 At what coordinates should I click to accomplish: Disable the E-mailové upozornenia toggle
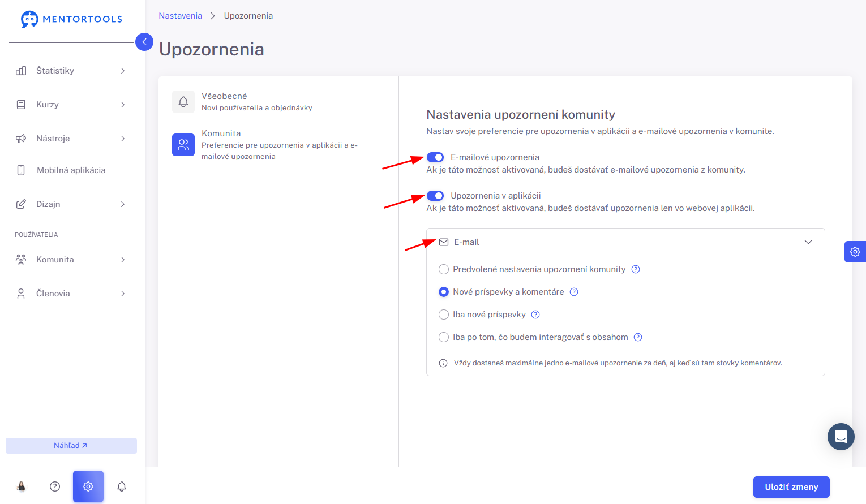[435, 157]
